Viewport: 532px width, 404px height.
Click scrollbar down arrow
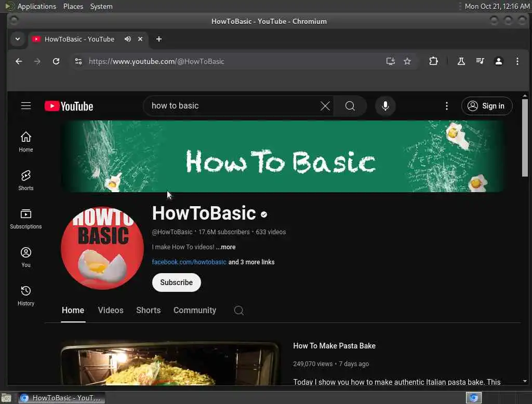(525, 381)
